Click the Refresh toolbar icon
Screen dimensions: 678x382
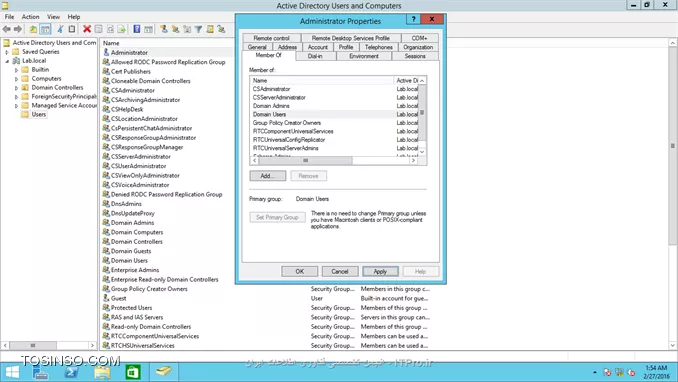point(110,29)
